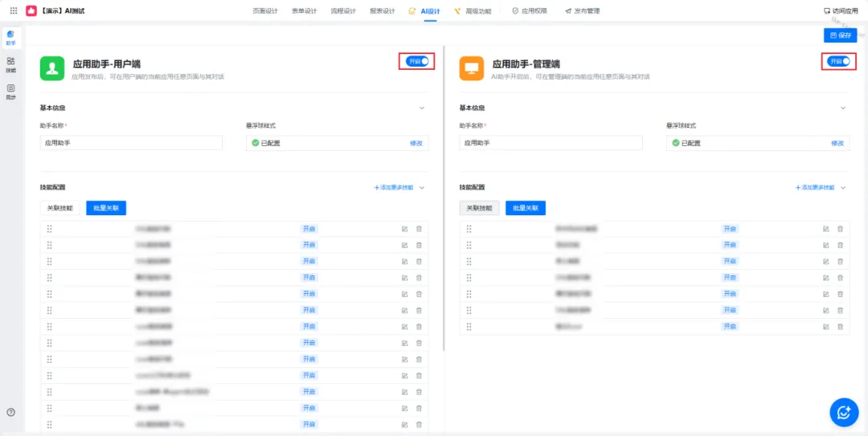The height and width of the screenshot is (436, 868).
Task: Click the orange 应用助手-管理端 monitor icon
Action: tap(472, 68)
